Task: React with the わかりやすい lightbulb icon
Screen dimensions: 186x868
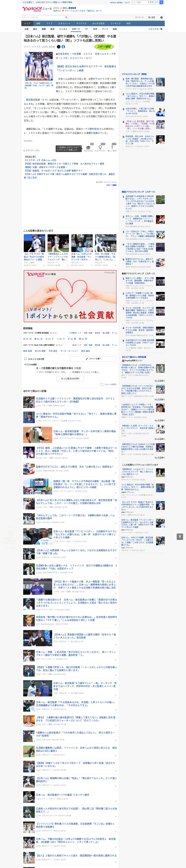Action: tap(100, 148)
